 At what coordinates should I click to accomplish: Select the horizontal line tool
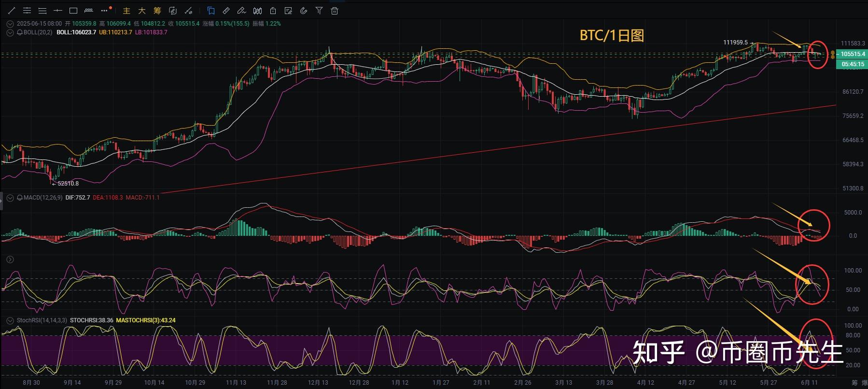[x=58, y=10]
